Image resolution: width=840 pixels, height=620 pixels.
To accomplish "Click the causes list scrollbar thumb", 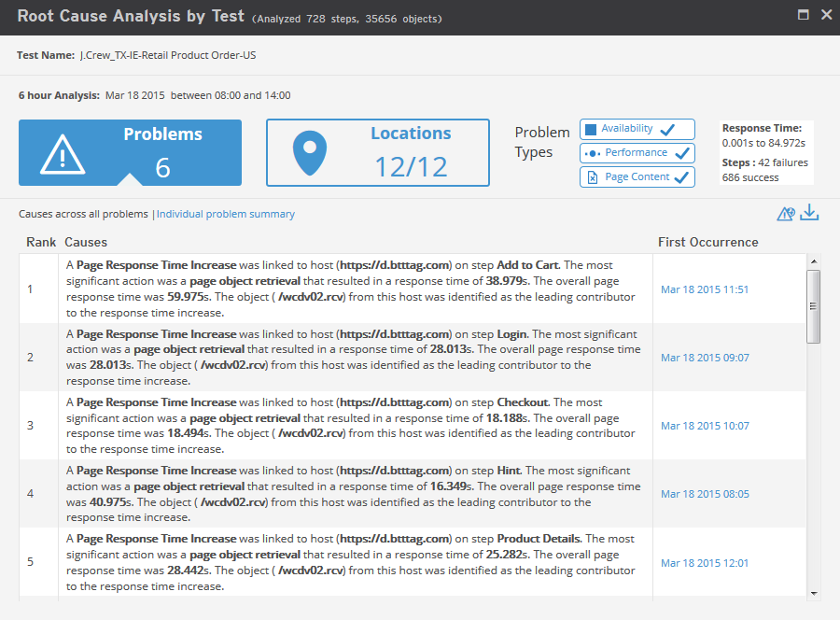I will [814, 306].
